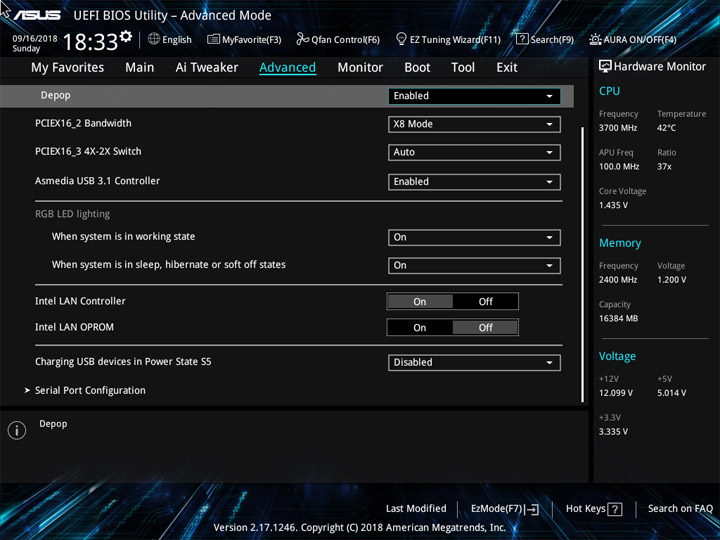Select Asmedia USB 3.1 Controller label

tap(97, 181)
